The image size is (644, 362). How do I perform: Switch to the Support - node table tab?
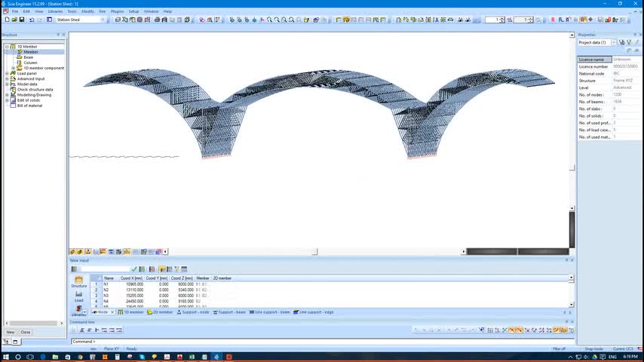[193, 312]
